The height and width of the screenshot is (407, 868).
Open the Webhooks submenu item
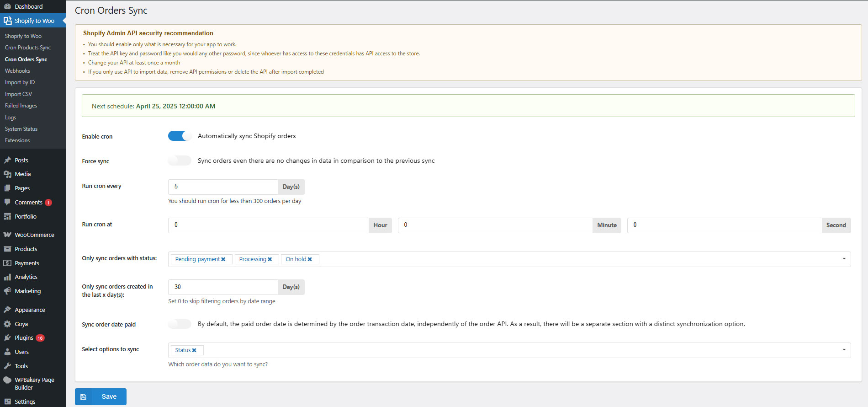coord(17,71)
